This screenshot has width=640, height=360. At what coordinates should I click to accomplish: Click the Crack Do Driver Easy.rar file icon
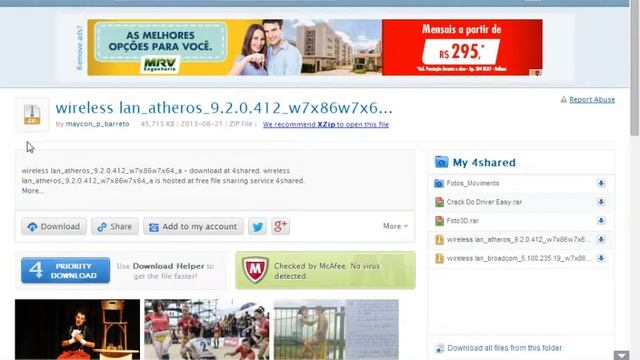[439, 202]
